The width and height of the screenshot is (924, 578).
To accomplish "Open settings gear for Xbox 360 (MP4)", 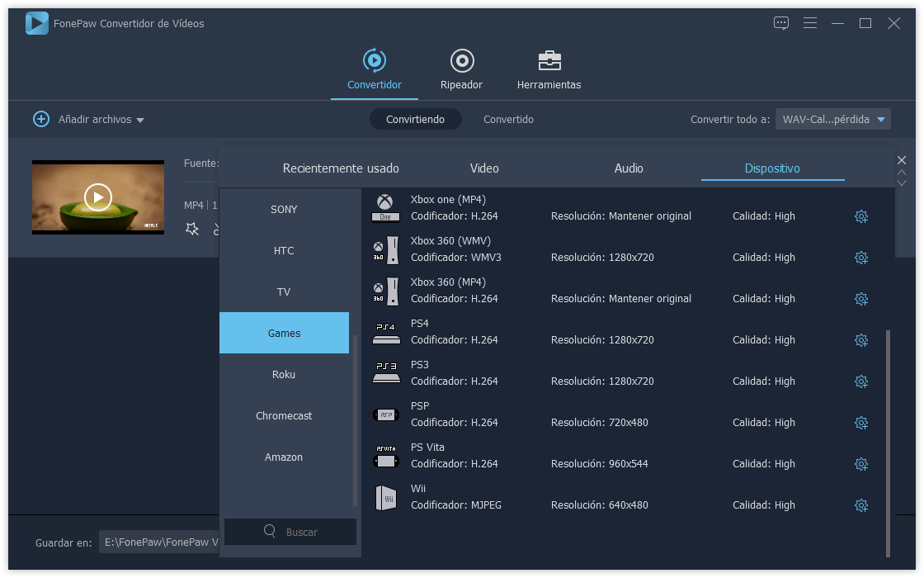I will [x=861, y=299].
